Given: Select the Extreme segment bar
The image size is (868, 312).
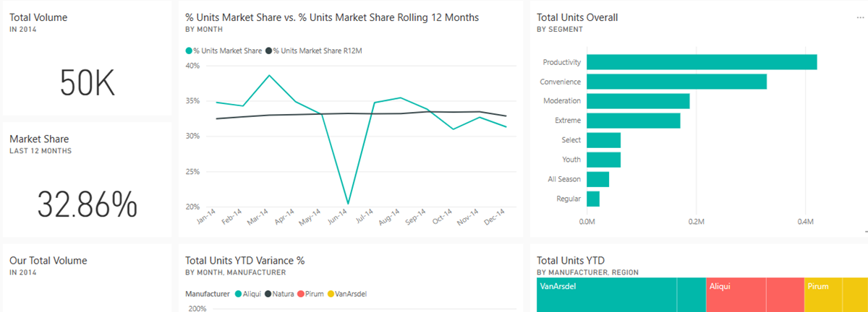Looking at the screenshot, I should tap(634, 121).
